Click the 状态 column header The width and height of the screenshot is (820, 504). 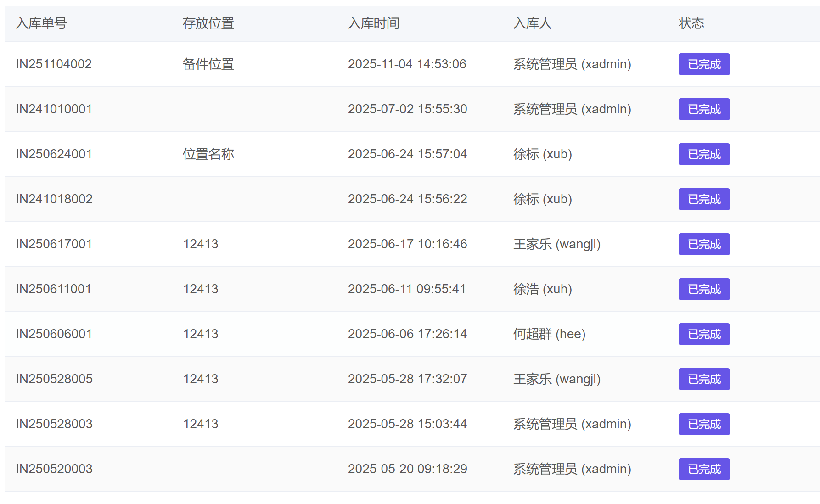tap(691, 23)
